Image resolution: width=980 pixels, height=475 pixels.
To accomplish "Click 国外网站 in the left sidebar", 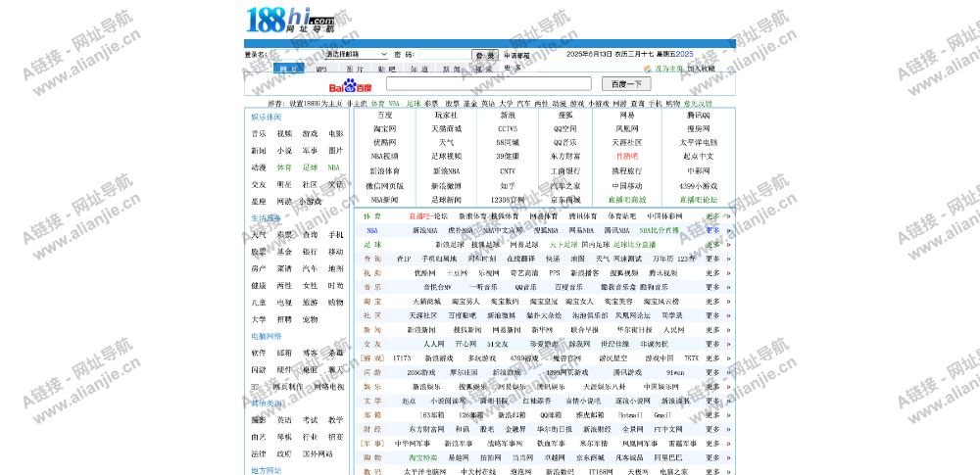I will (318, 453).
